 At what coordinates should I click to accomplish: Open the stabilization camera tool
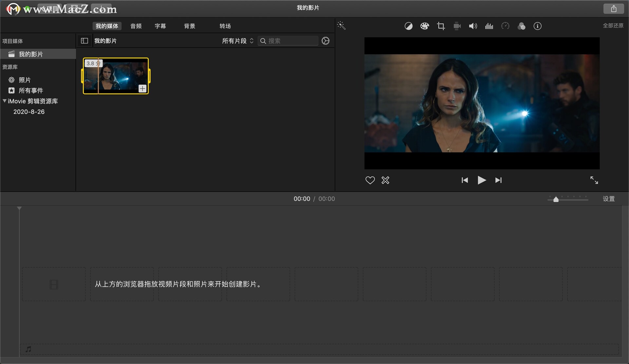pyautogui.click(x=457, y=26)
